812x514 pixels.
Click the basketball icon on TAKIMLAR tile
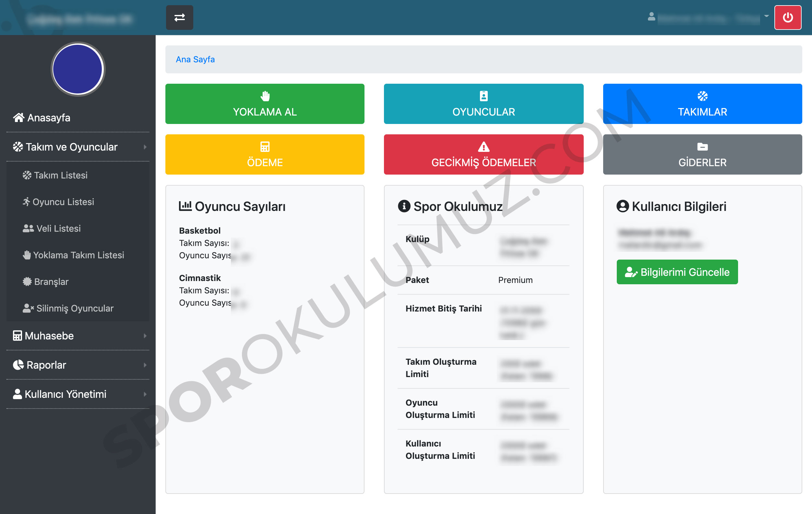coord(702,96)
